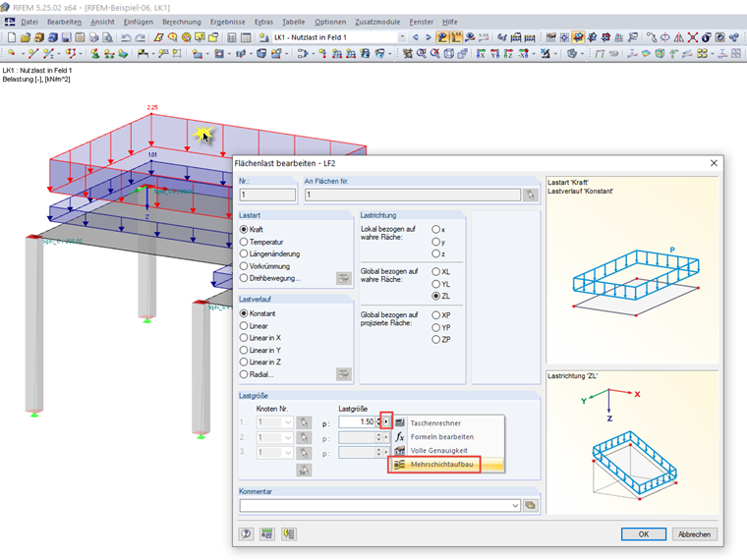Click the Print preview icon
Screen dimensions: 747x560
(x=108, y=37)
